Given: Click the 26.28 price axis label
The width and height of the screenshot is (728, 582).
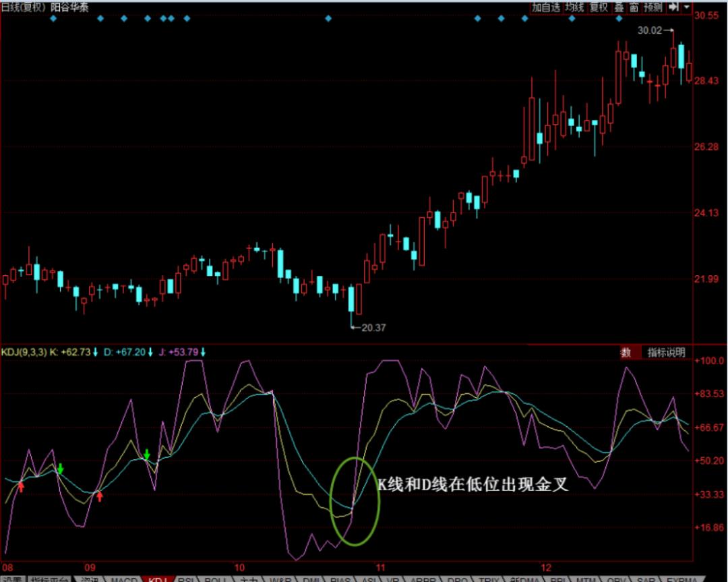Looking at the screenshot, I should [706, 147].
